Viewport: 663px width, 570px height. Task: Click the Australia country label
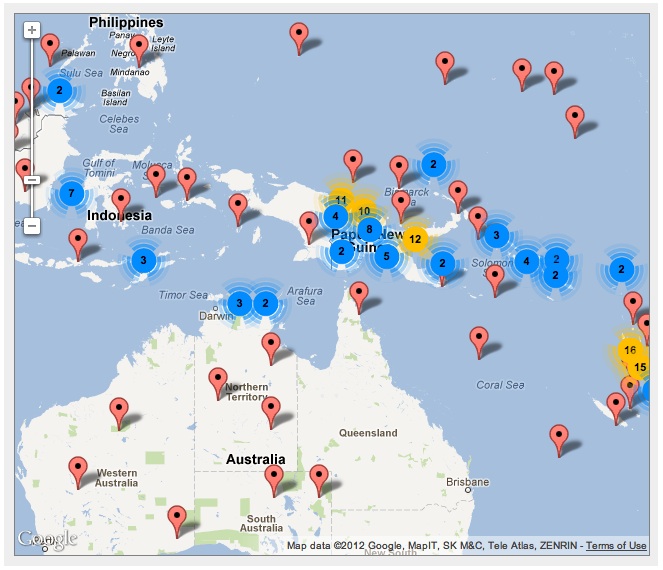pyautogui.click(x=255, y=459)
